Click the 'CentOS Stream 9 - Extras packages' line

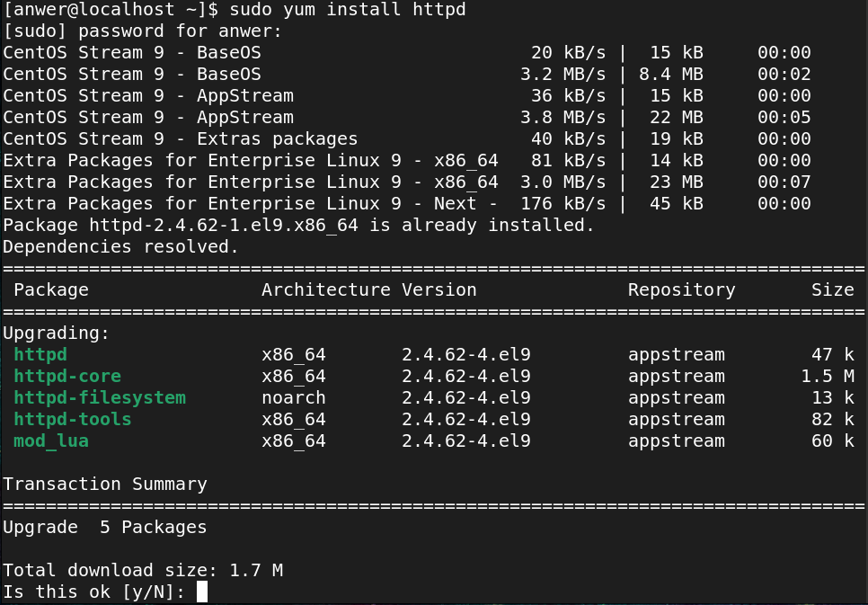coord(181,139)
